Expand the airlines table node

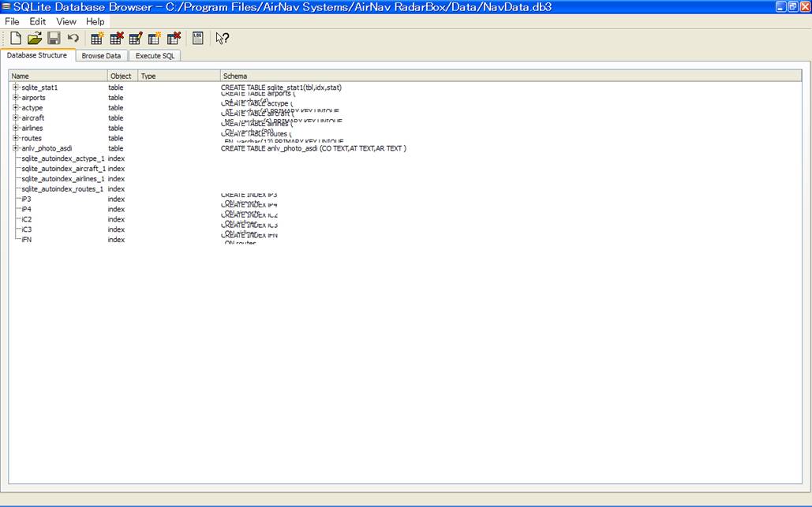(x=16, y=128)
